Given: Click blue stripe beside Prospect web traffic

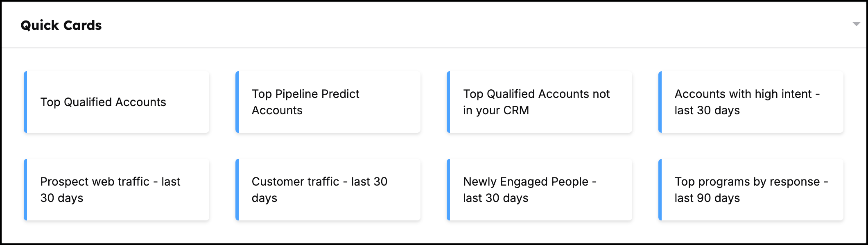Looking at the screenshot, I should [x=25, y=190].
